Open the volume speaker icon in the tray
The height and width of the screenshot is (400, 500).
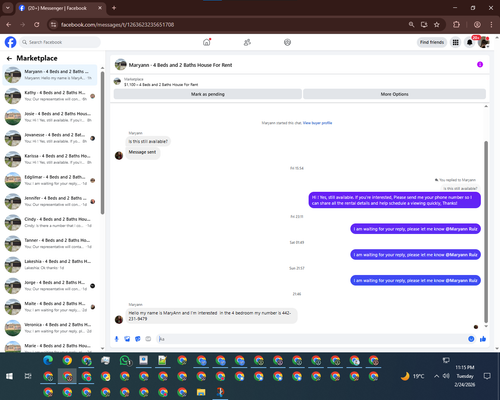pyautogui.click(x=446, y=376)
